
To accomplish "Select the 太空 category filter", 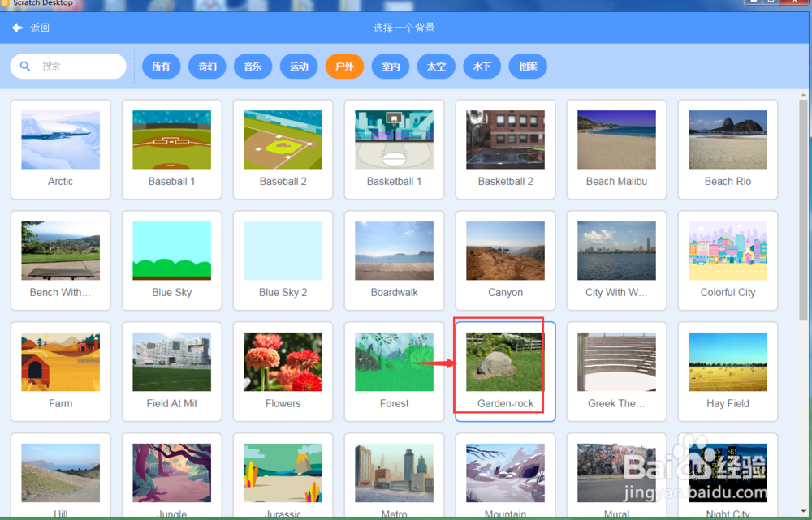I will (x=436, y=67).
